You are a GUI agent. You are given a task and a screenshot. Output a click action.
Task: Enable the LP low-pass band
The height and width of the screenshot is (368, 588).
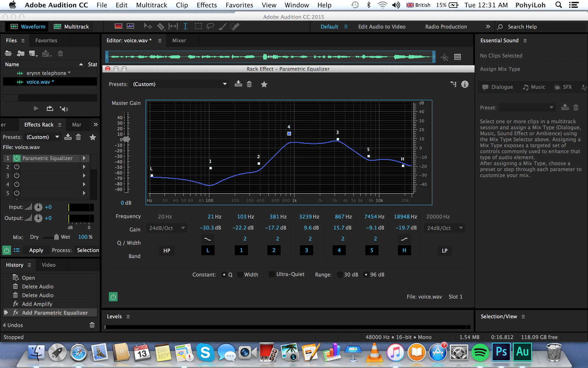point(445,251)
